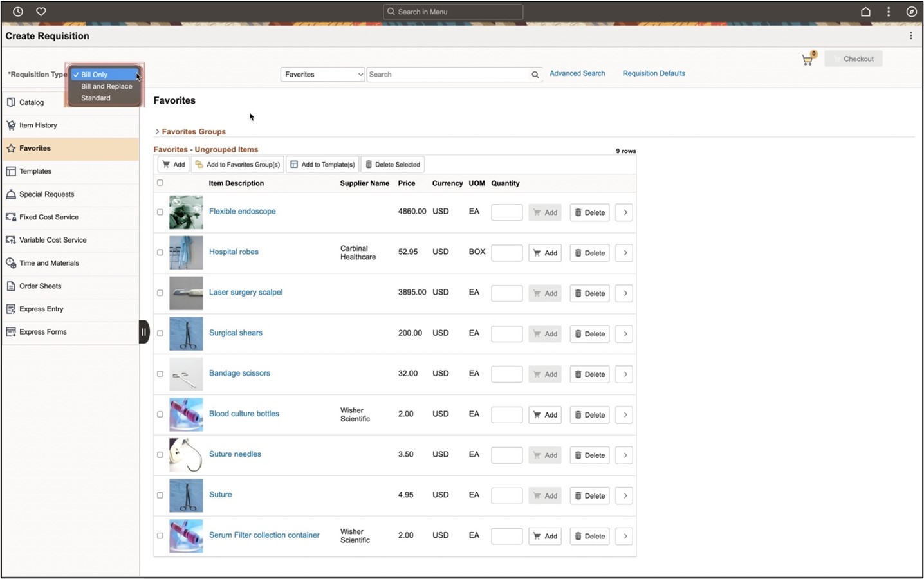Screen dimensions: 924x579
Task: View the shopping cart icon
Action: coord(808,60)
